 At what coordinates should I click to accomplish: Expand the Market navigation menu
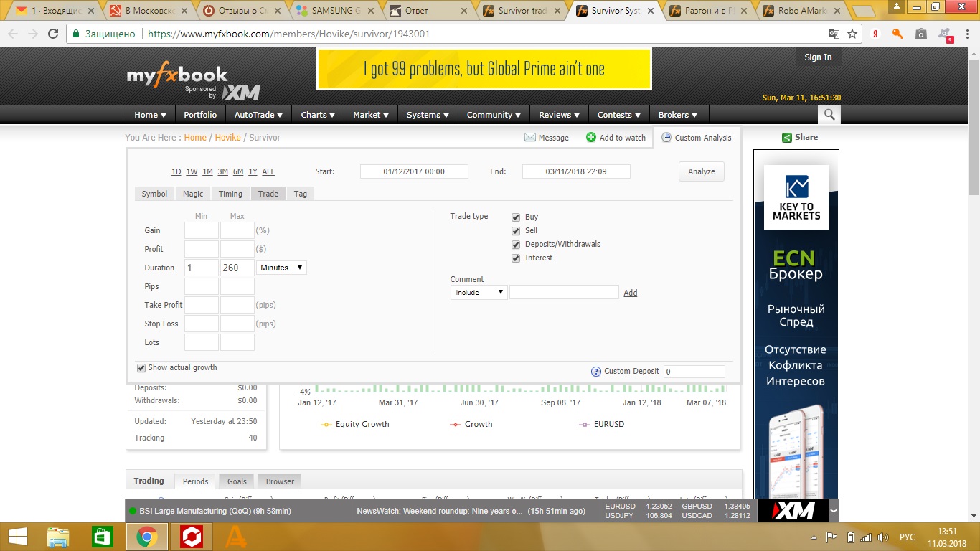371,115
